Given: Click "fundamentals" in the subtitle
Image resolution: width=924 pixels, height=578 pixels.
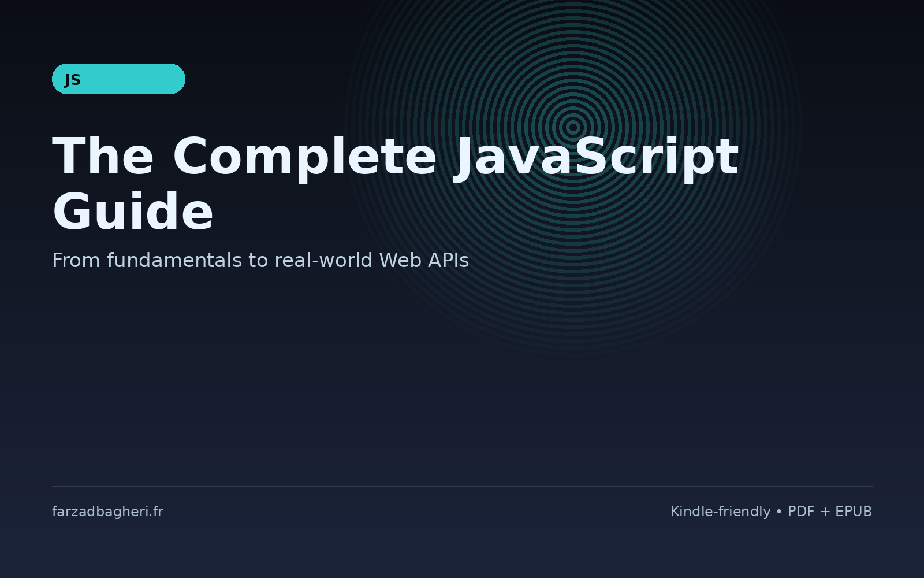Looking at the screenshot, I should [x=174, y=261].
